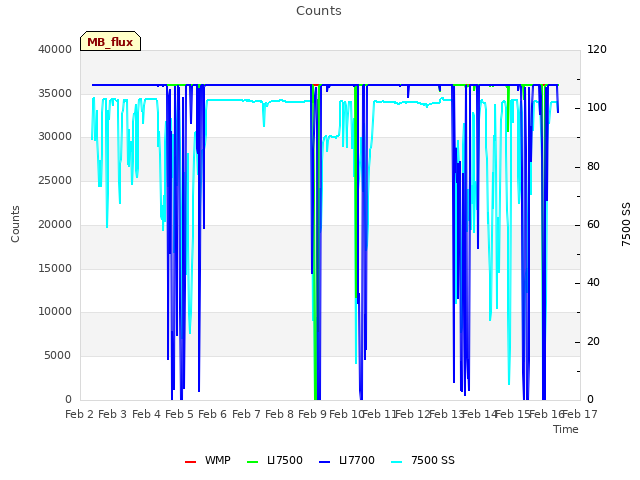This screenshot has height=480, width=640.
Task: Click the 'Feb 3' x-axis tick label
Action: tap(113, 414)
